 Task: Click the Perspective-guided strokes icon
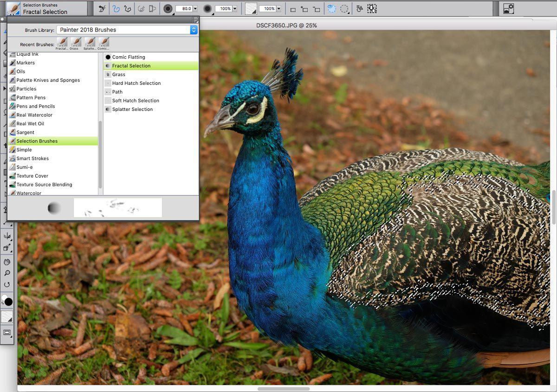point(152,8)
